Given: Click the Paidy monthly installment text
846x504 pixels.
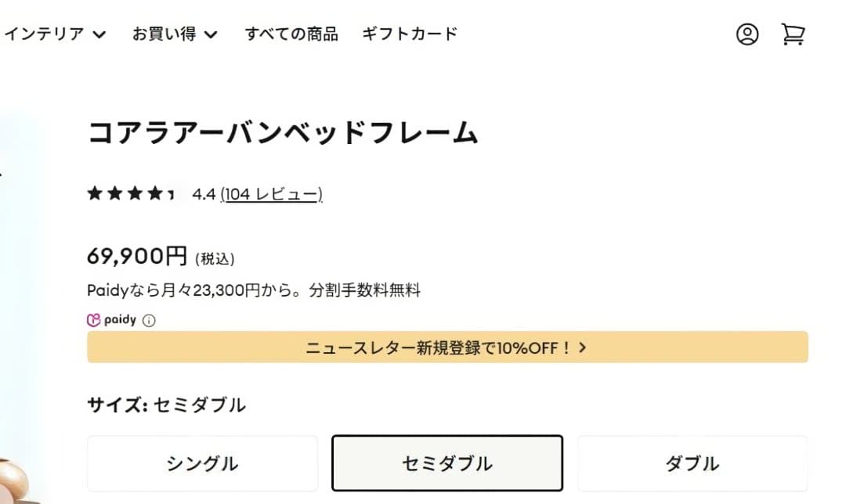Looking at the screenshot, I should (x=254, y=291).
